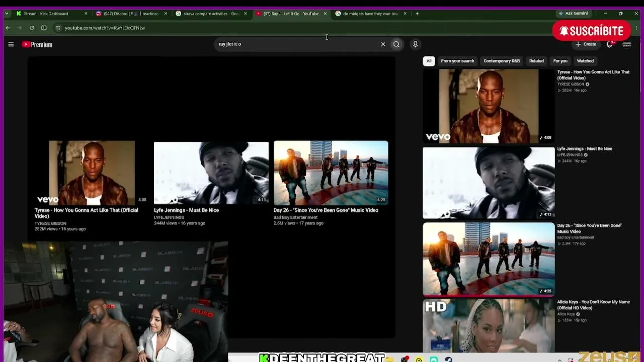The height and width of the screenshot is (362, 644).
Task: Visit sidebar LYFEJENNINGS channel
Action: point(570,155)
